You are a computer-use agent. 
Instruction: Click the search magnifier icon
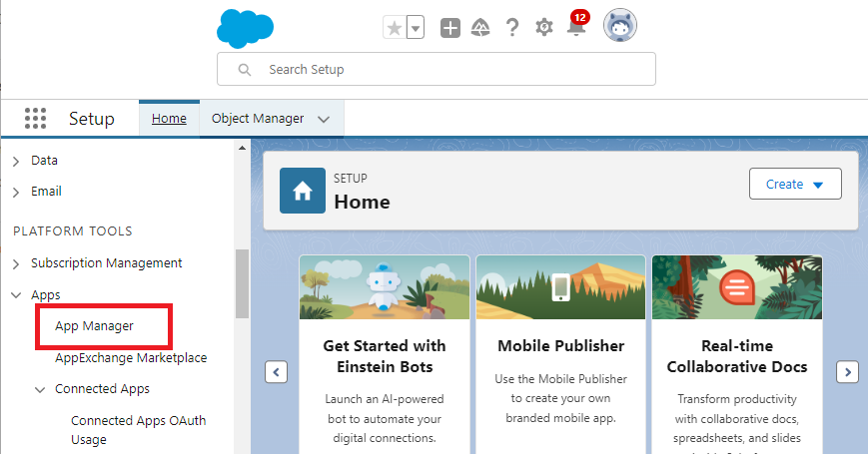click(244, 70)
